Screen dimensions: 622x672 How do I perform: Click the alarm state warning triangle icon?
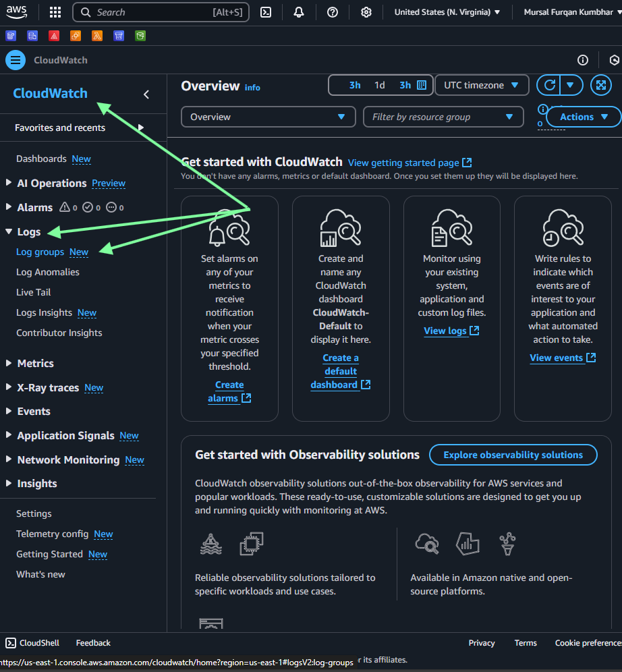[x=65, y=207]
